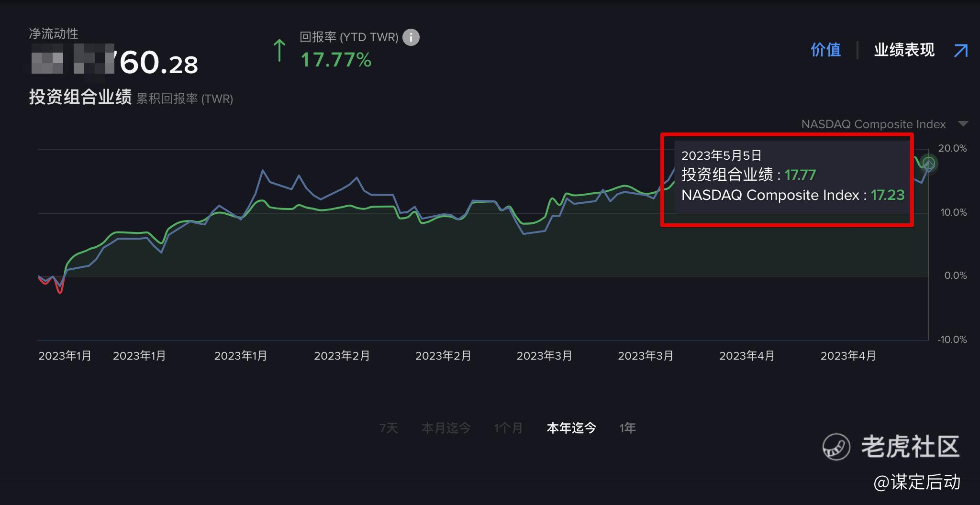The width and height of the screenshot is (980, 505).
Task: Click the tooltip NASDAQ Composite Index value 17.23
Action: click(x=888, y=195)
